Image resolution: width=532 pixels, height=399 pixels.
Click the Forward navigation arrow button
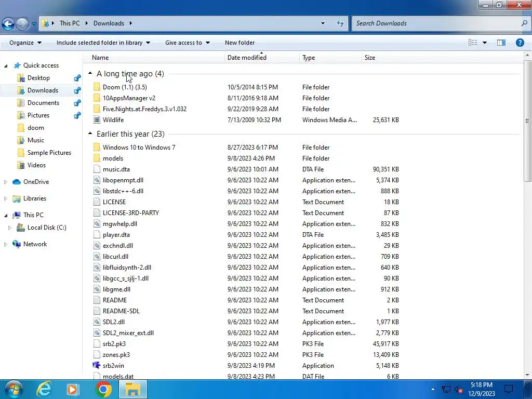tap(22, 24)
